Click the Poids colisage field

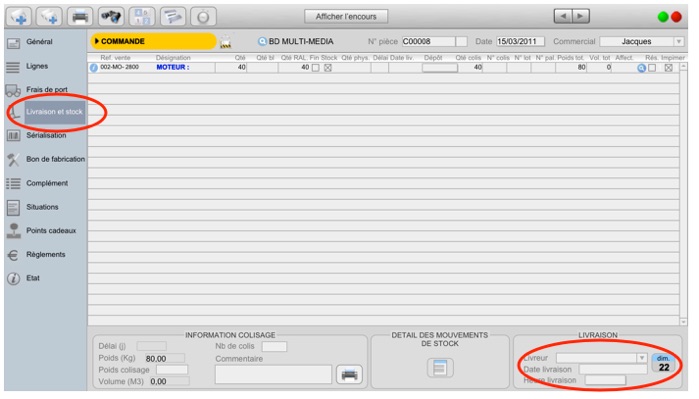(172, 370)
